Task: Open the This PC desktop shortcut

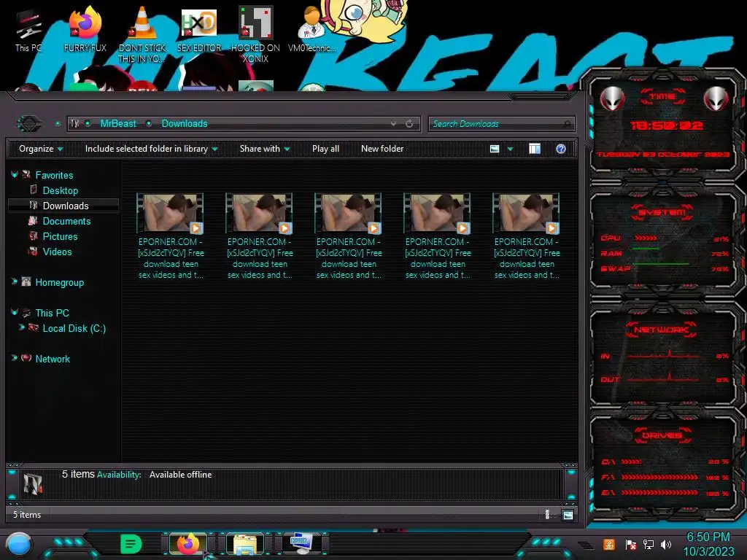Action: [x=28, y=29]
